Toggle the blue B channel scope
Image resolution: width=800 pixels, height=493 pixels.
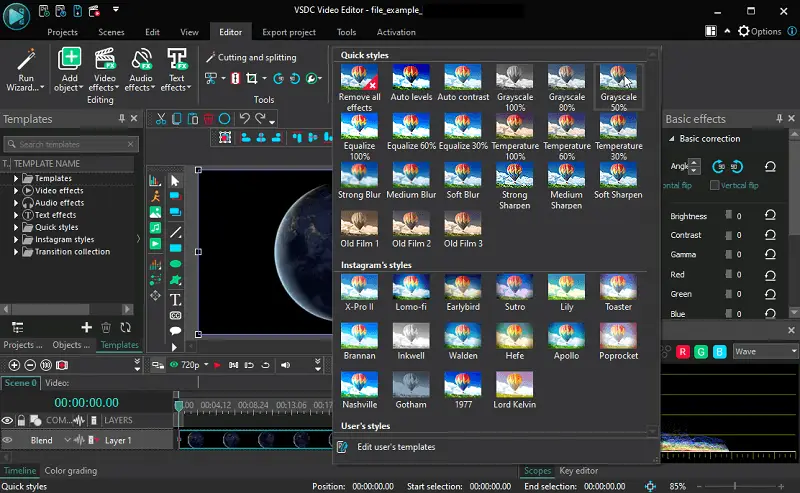click(719, 352)
